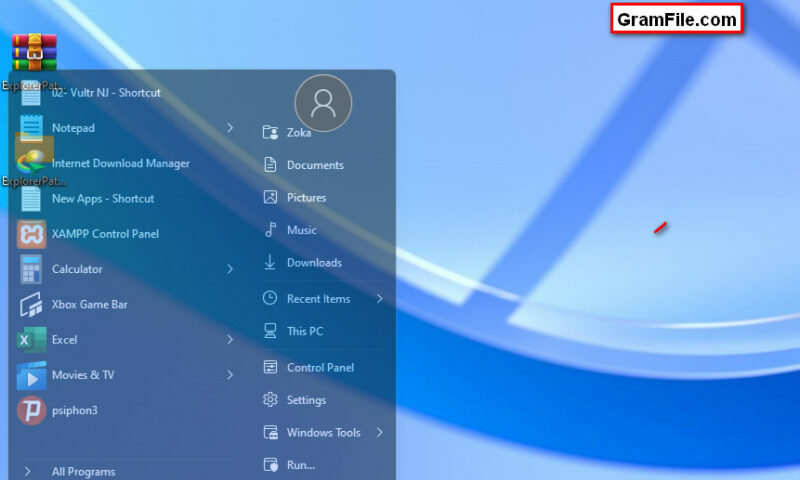Click the Pictures label text
The width and height of the screenshot is (800, 480).
pos(306,197)
